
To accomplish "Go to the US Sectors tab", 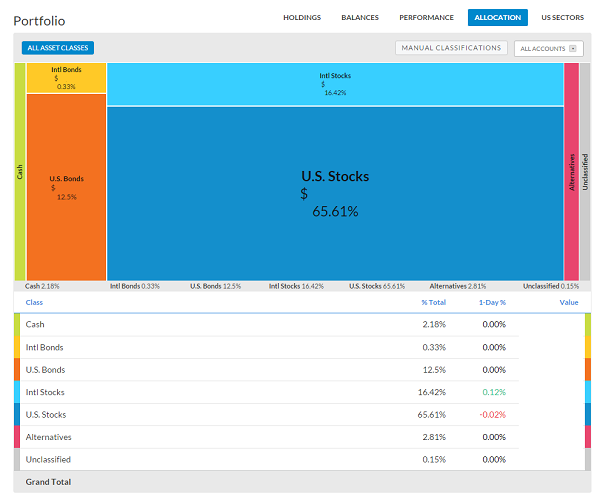I will click(561, 17).
